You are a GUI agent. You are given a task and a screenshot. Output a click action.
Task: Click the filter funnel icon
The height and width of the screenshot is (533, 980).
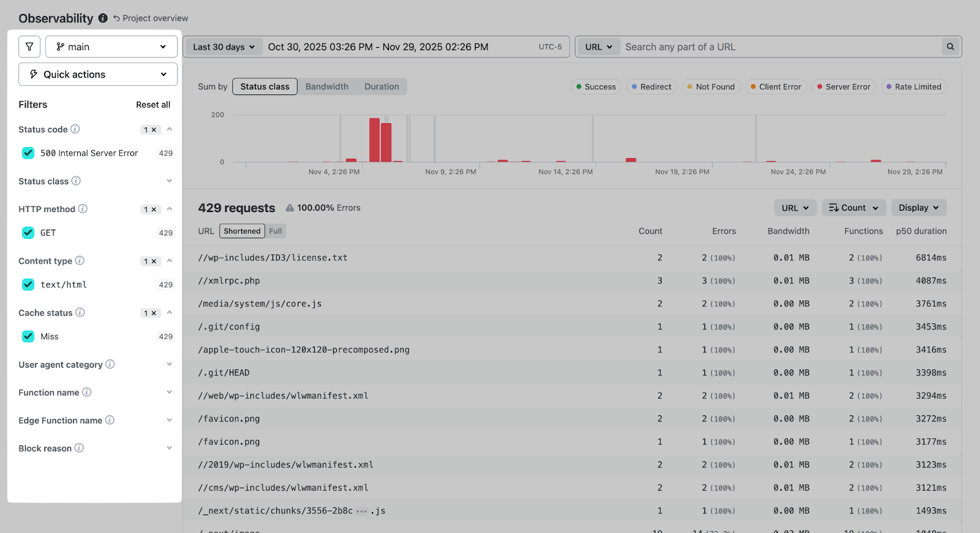(x=29, y=47)
